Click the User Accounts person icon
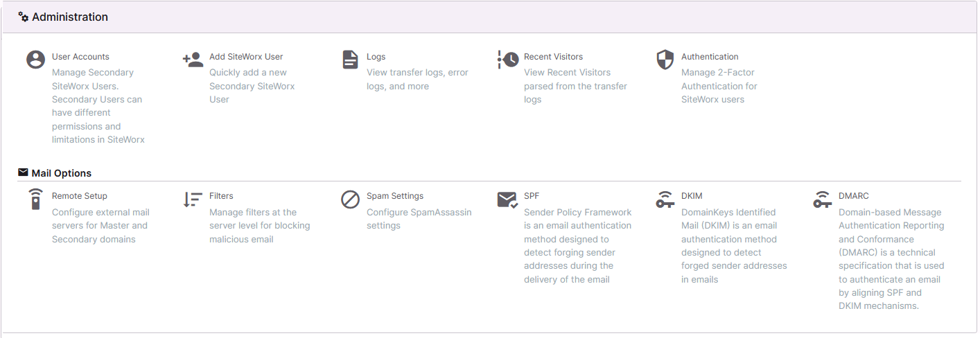 point(35,60)
